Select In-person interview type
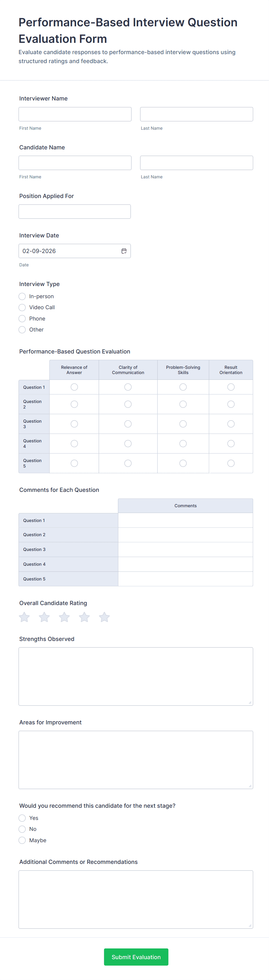 [23, 296]
